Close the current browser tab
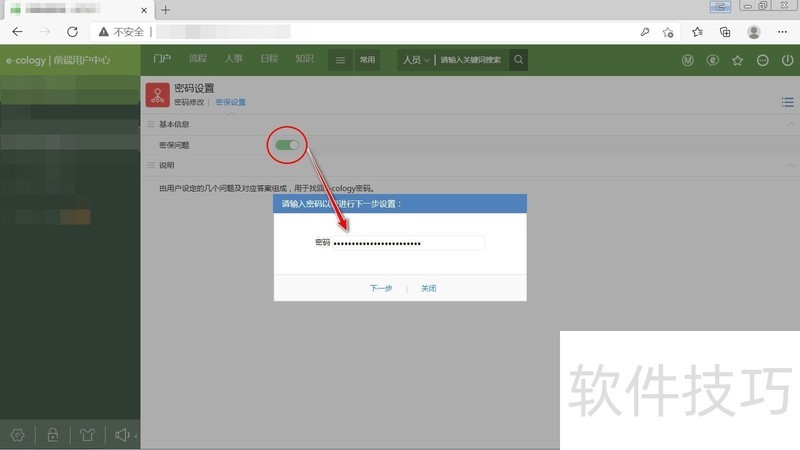This screenshot has width=800, height=450. 144,10
